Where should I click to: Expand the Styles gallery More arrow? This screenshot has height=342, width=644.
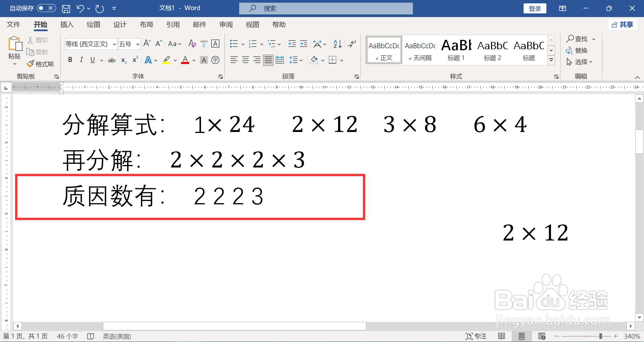point(551,60)
